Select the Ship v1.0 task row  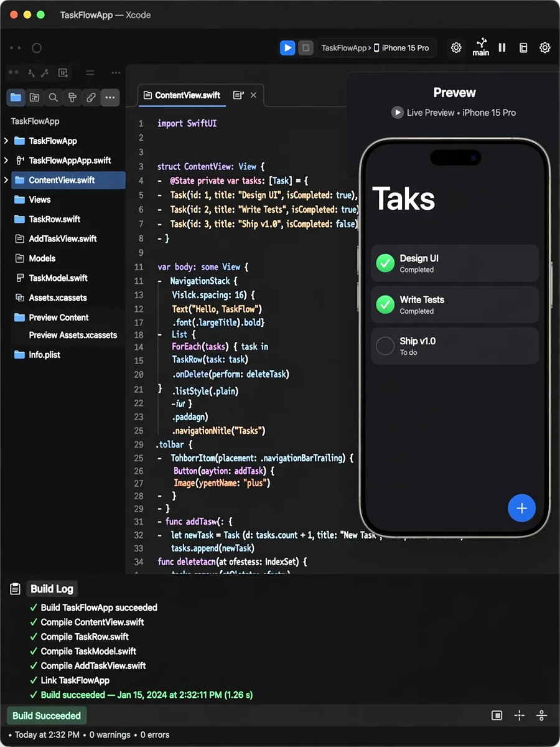point(454,345)
